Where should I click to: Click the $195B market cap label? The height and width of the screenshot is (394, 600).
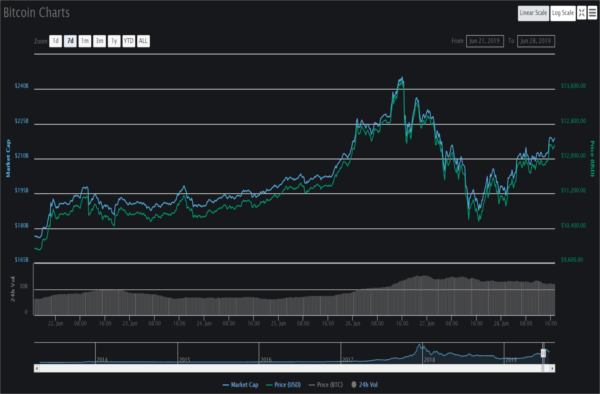21,190
